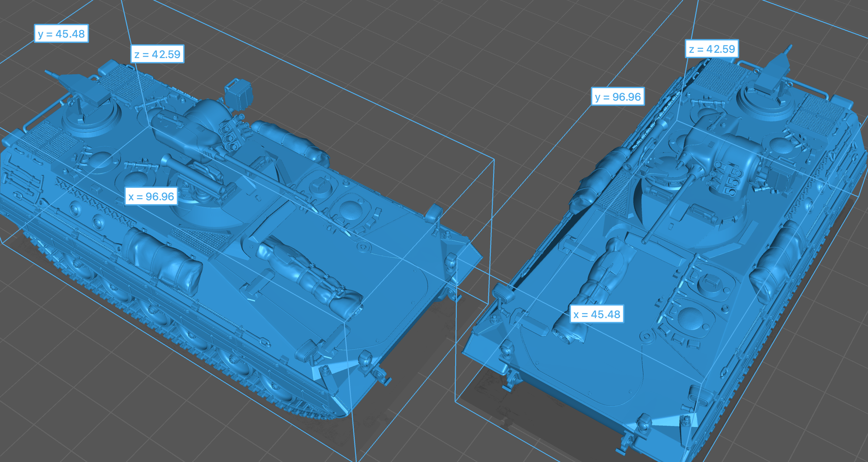The width and height of the screenshot is (868, 462).
Task: Click the left model's z = 42.59 label
Action: point(157,54)
